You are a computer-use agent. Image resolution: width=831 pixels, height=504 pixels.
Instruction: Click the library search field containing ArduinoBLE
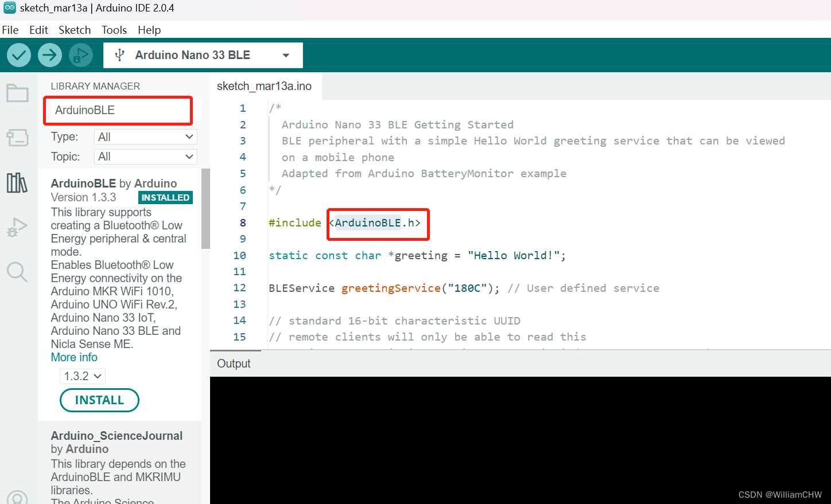click(118, 110)
